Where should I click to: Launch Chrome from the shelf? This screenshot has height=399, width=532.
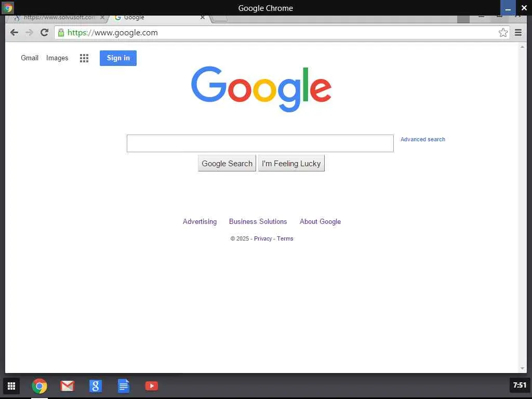39,386
